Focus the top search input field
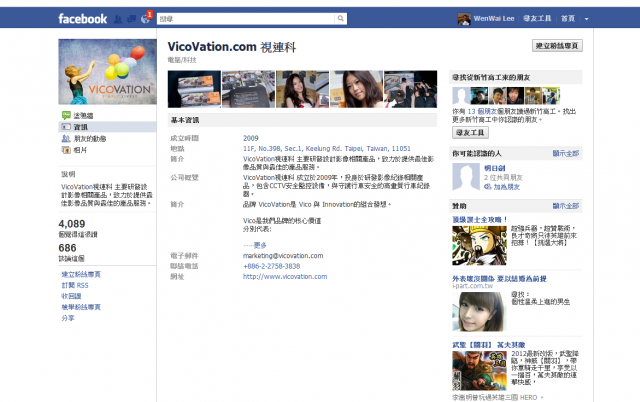The width and height of the screenshot is (640, 402). tap(246, 18)
